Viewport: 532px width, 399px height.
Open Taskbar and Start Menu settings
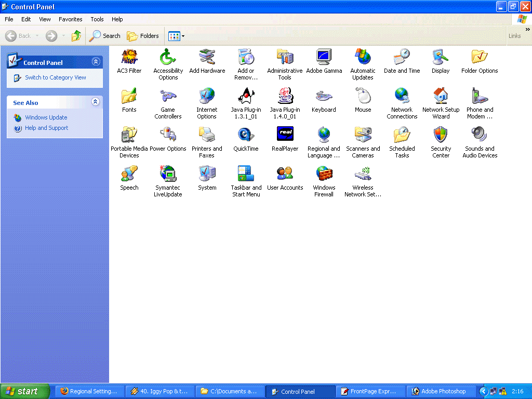coord(246,181)
